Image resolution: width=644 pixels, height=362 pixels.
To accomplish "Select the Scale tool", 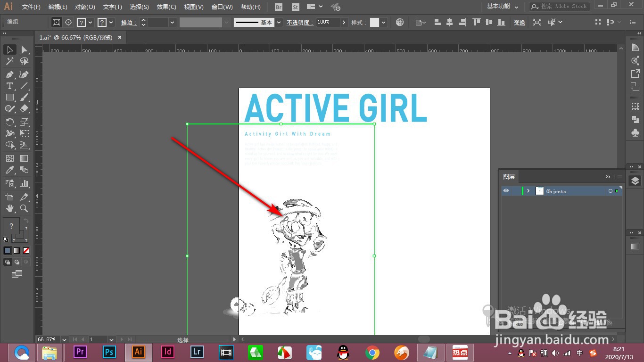I will pos(24,122).
